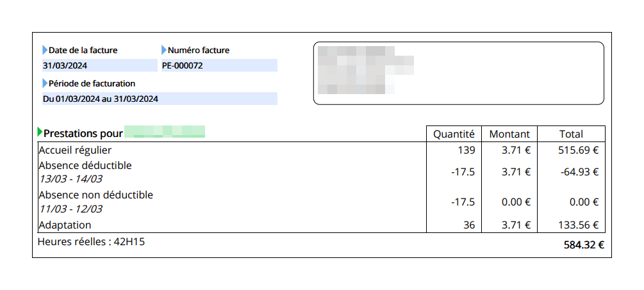The width and height of the screenshot is (644, 290).
Task: Click the Quantité column header
Action: pyautogui.click(x=454, y=134)
